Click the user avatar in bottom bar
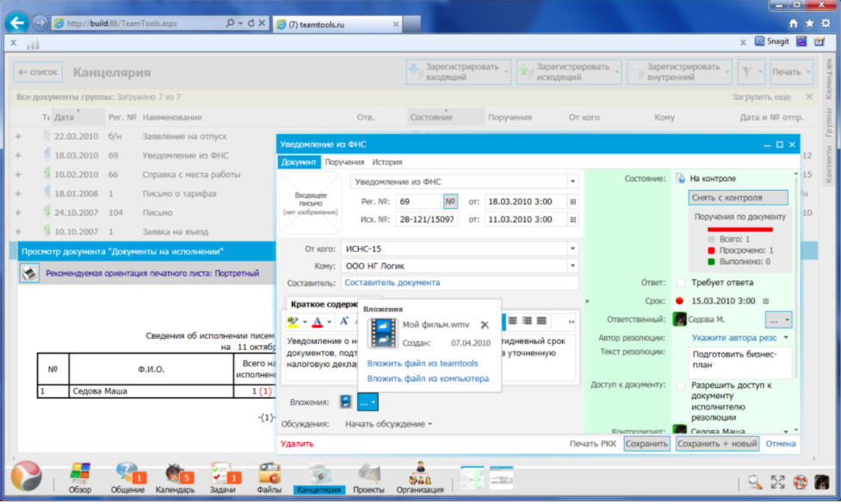 click(x=822, y=482)
